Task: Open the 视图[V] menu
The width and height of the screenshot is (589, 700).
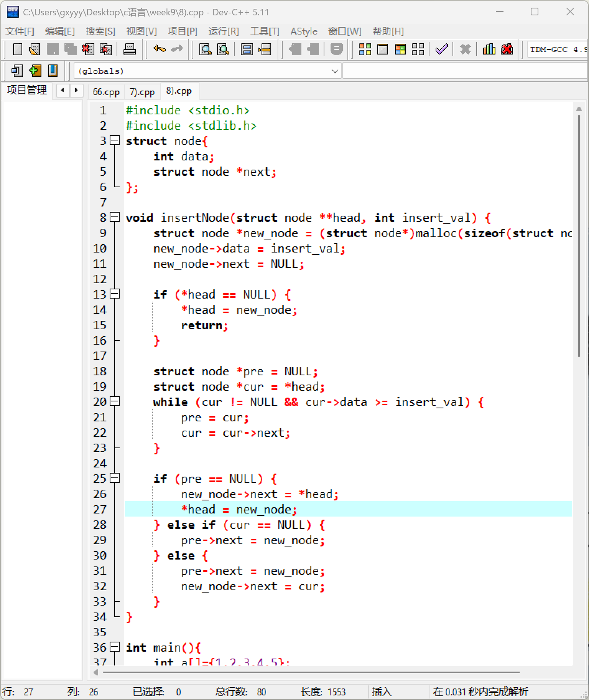Action: pyautogui.click(x=141, y=31)
